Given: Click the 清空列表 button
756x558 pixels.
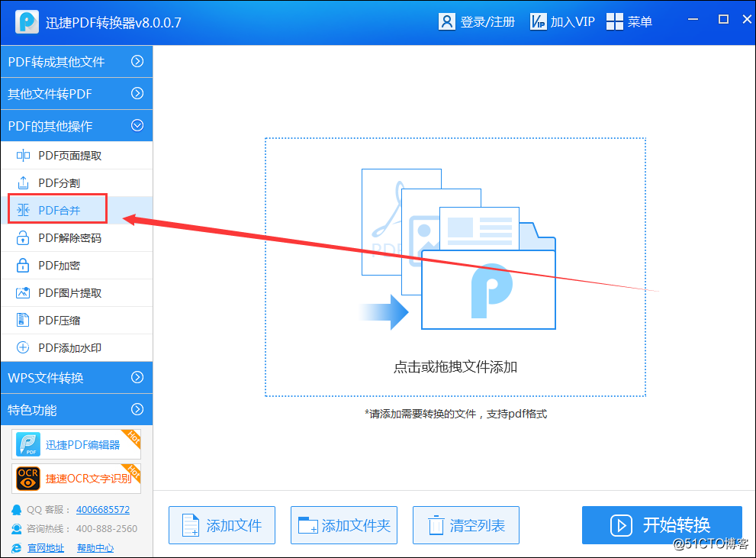Looking at the screenshot, I should 466,525.
